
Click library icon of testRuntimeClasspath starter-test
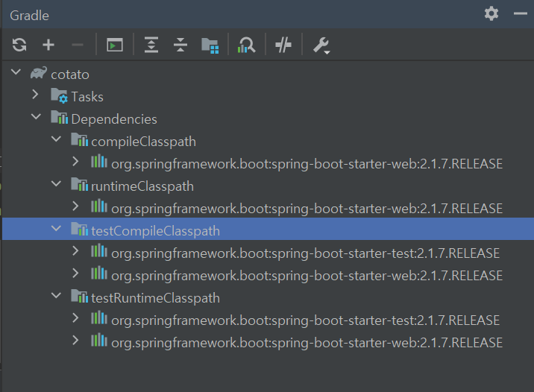99,317
